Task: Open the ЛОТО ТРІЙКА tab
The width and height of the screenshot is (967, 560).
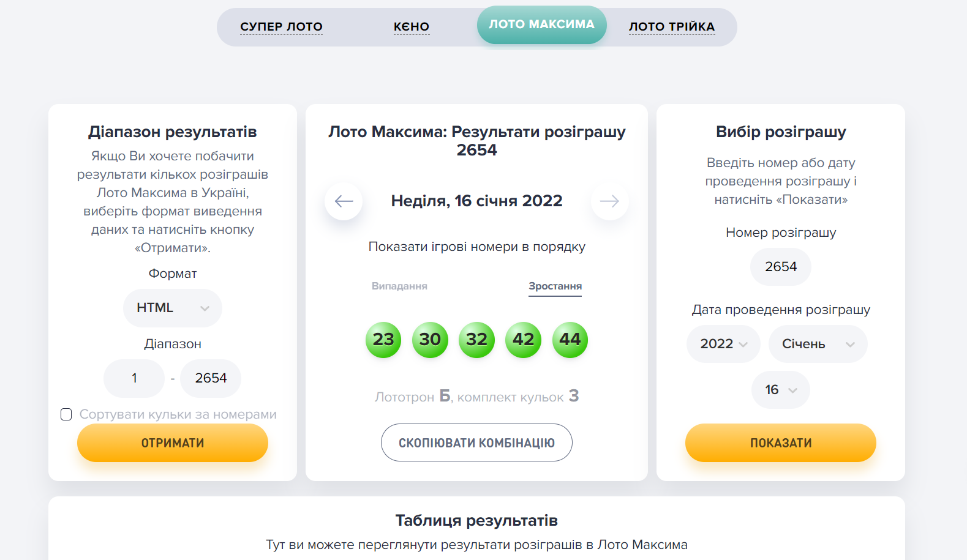Action: coord(671,26)
